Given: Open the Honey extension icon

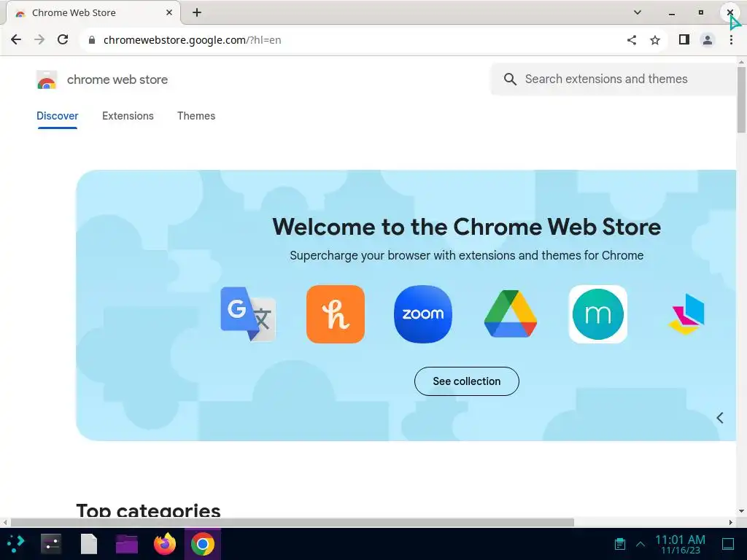Looking at the screenshot, I should coord(336,314).
